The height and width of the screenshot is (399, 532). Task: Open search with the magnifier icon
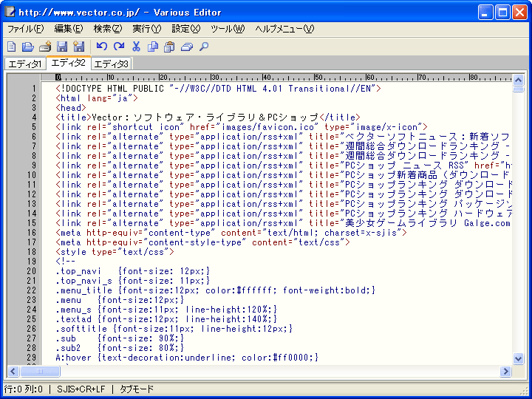click(204, 47)
